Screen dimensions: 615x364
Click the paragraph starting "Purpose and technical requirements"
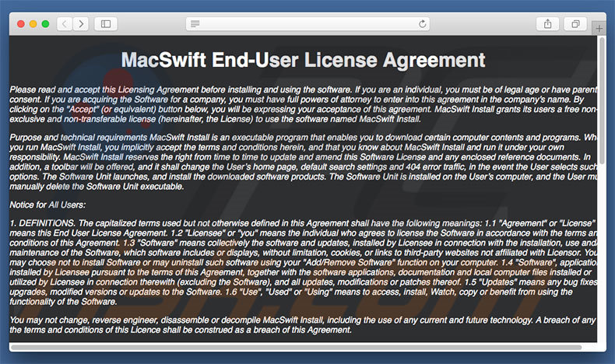point(303,162)
